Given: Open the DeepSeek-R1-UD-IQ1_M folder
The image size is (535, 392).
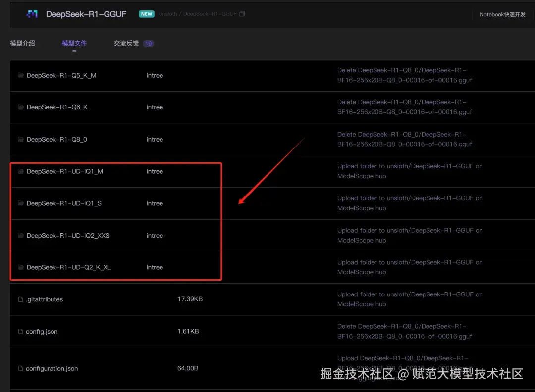Looking at the screenshot, I should tap(65, 171).
